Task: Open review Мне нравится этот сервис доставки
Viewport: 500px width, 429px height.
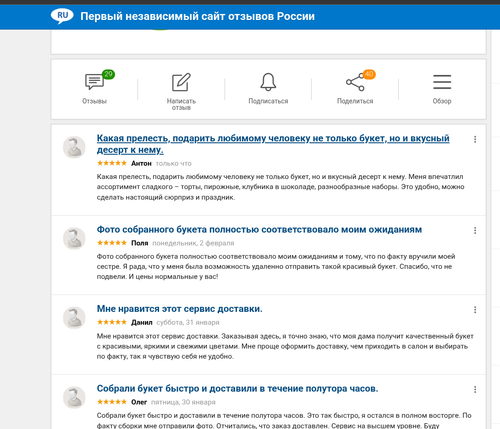Action: point(179,309)
